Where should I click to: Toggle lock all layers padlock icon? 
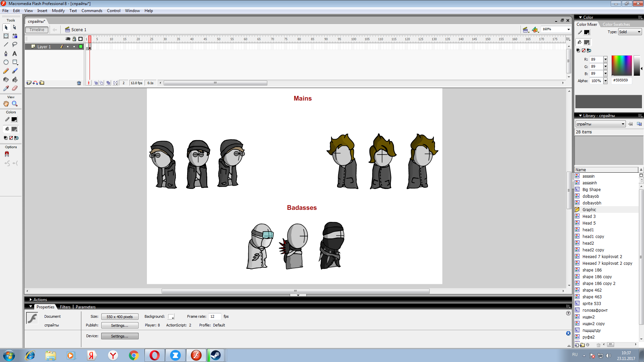(x=74, y=39)
